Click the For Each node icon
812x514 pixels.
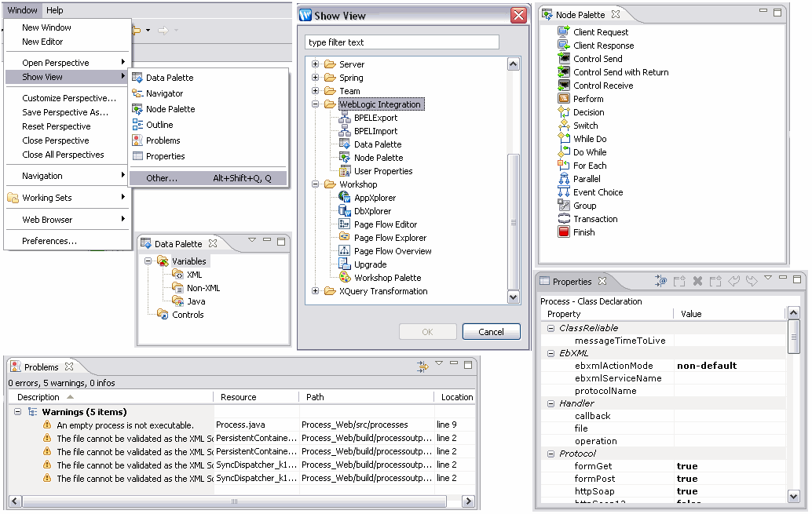[563, 165]
